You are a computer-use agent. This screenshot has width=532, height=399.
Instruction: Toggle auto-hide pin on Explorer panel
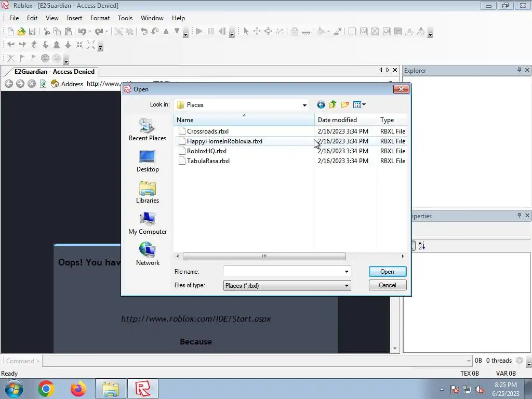pos(519,70)
